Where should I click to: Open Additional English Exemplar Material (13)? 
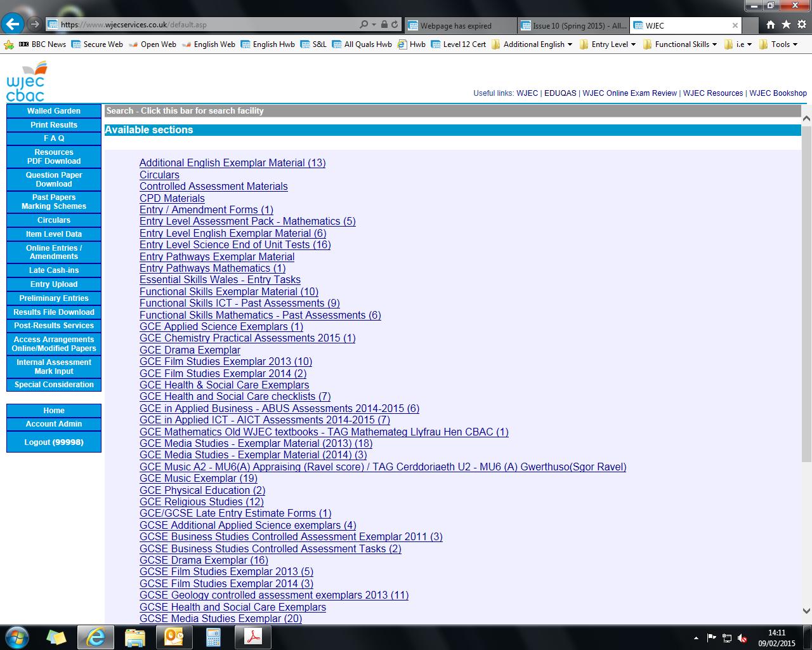pos(232,163)
